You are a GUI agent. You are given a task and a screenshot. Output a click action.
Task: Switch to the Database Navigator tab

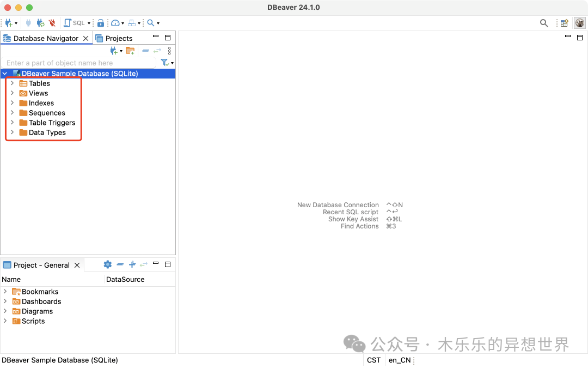46,38
